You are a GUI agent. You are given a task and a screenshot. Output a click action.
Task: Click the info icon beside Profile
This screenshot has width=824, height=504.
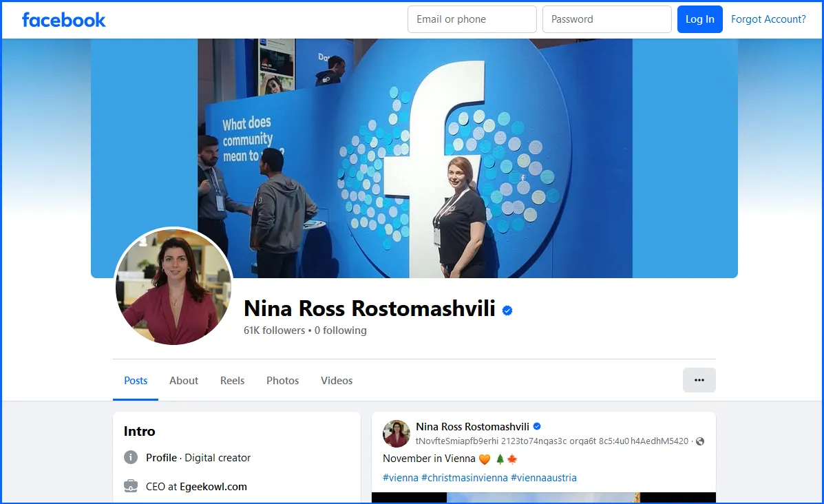click(x=131, y=457)
